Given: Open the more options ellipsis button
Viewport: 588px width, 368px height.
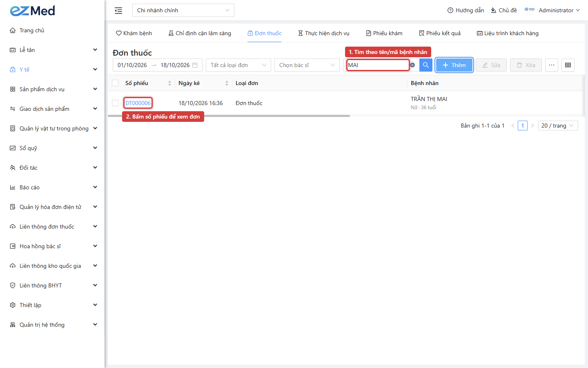Looking at the screenshot, I should (552, 65).
